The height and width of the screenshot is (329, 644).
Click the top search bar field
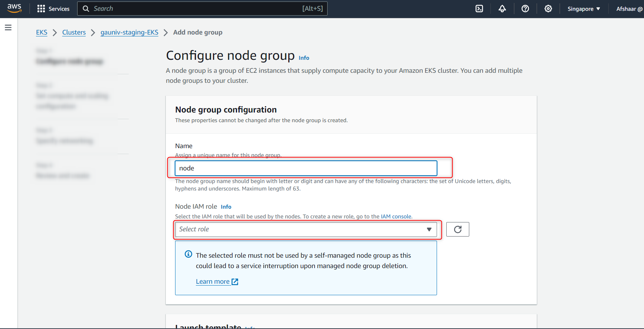(202, 9)
